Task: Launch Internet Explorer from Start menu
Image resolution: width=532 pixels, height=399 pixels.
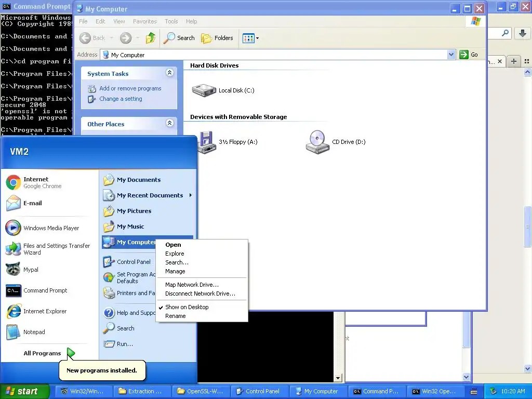Action: point(36,311)
